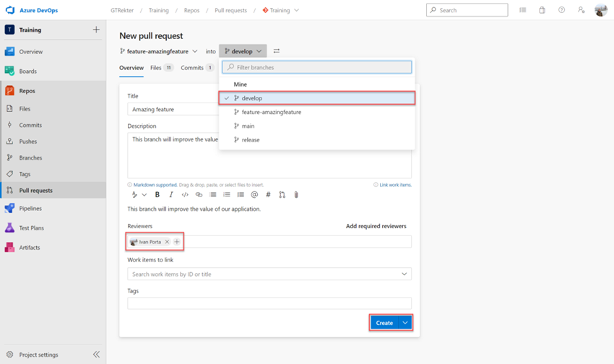Apply Bold formatting

pos(157,195)
